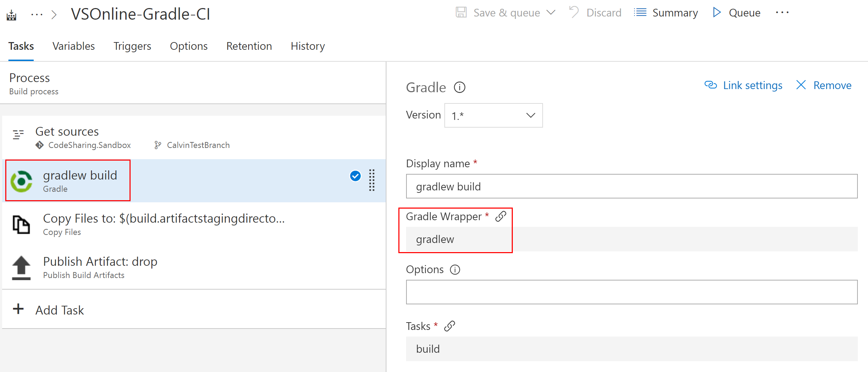This screenshot has width=868, height=372.
Task: Open the breadcrumb ellipsis menu
Action: click(37, 14)
